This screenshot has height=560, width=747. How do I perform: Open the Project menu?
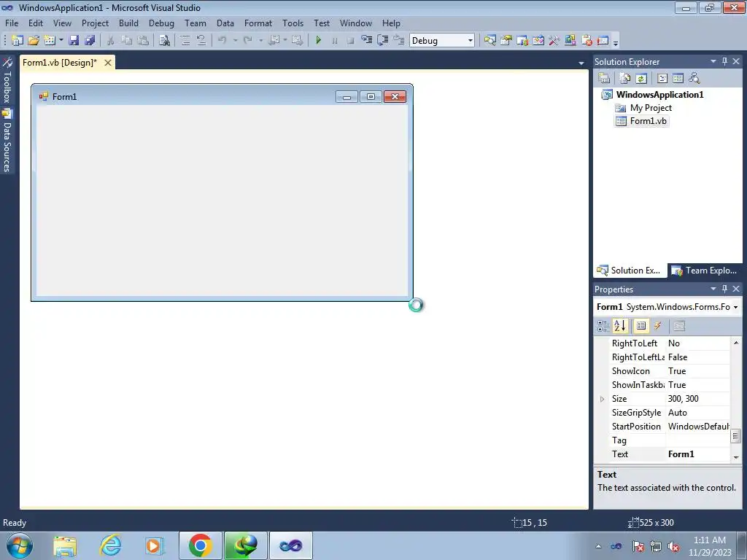(95, 23)
